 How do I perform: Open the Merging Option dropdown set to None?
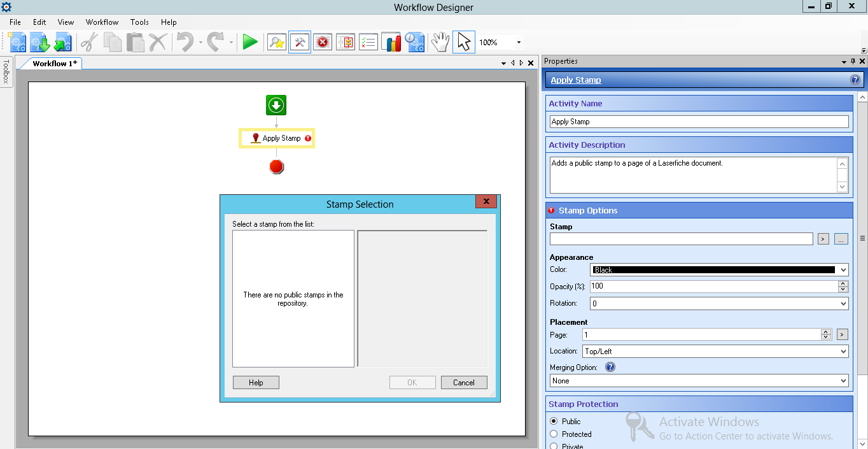tap(699, 381)
